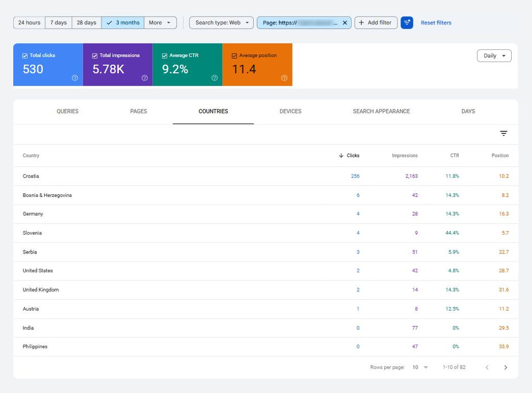Go to previous page of table results
This screenshot has width=532, height=393.
click(487, 367)
